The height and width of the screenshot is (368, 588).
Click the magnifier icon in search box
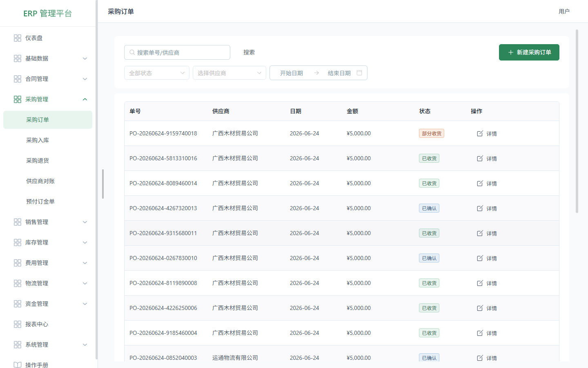click(132, 52)
